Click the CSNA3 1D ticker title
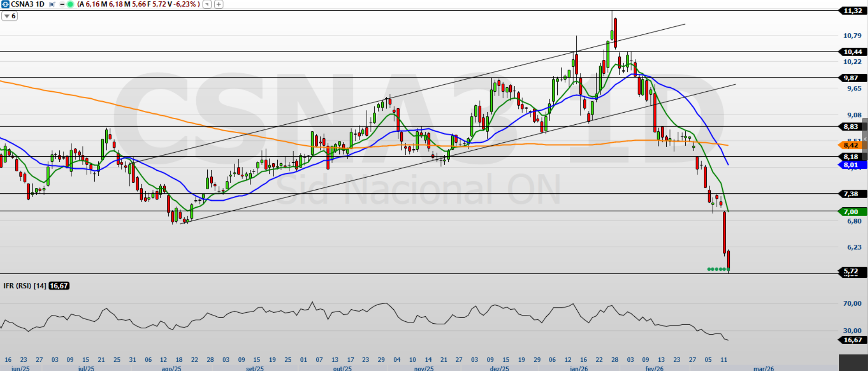The height and width of the screenshot is (371, 868). [x=28, y=4]
